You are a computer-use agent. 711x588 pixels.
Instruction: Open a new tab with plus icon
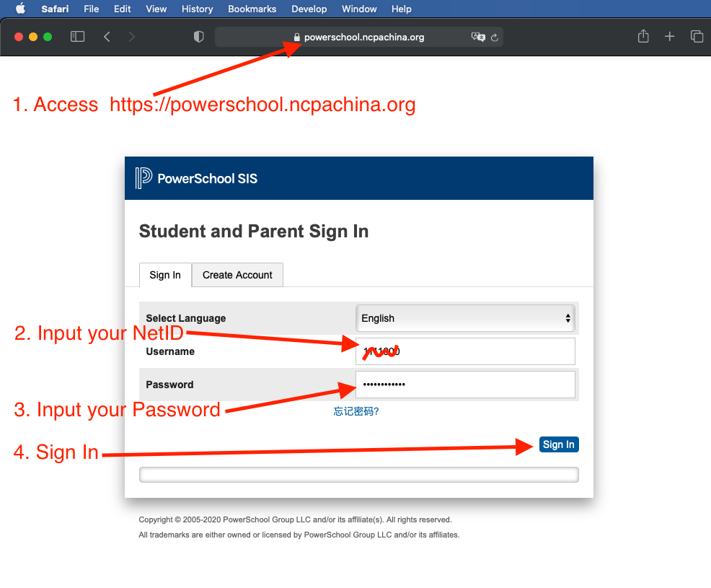[670, 36]
